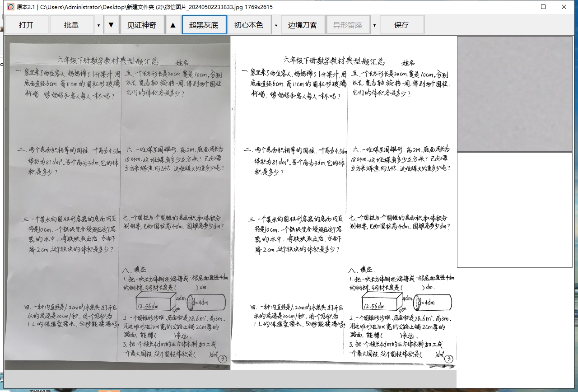Screen dimensions: 578x392
Task: Toggle the asterisk option after 批量
Action: (x=98, y=25)
